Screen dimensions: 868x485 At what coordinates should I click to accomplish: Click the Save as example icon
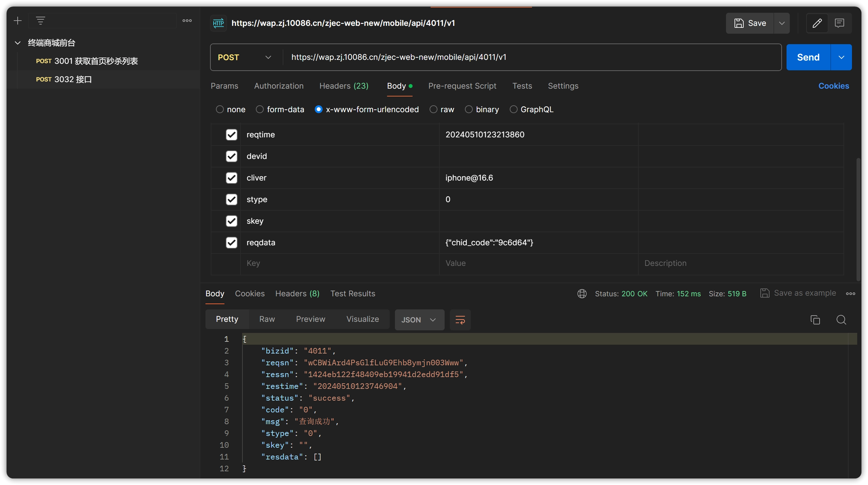click(765, 293)
